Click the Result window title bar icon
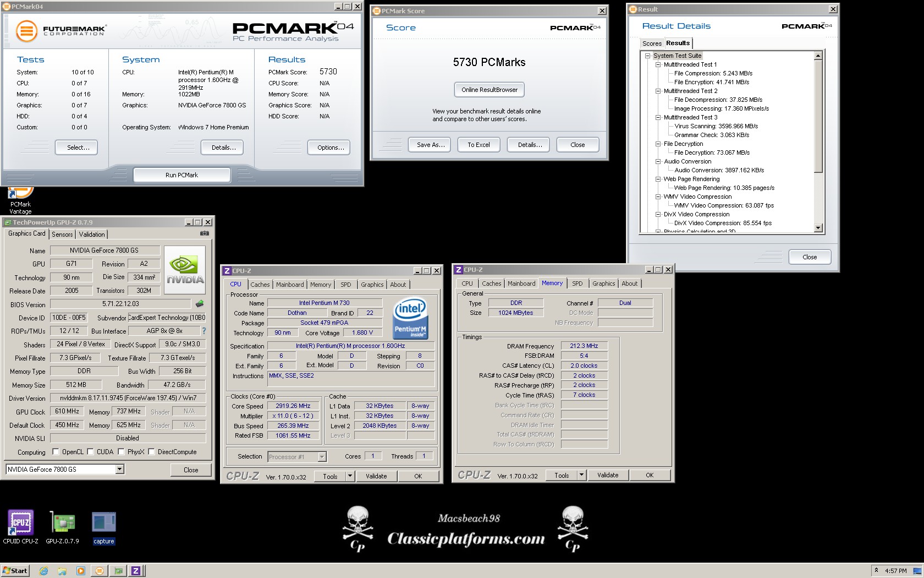 click(633, 9)
